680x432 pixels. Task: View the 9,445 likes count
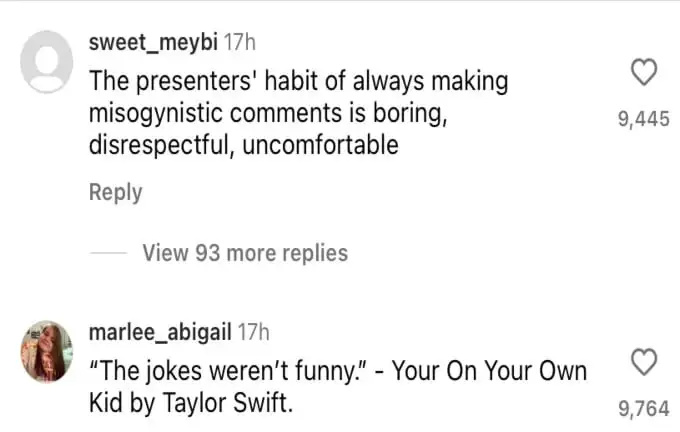pyautogui.click(x=644, y=119)
